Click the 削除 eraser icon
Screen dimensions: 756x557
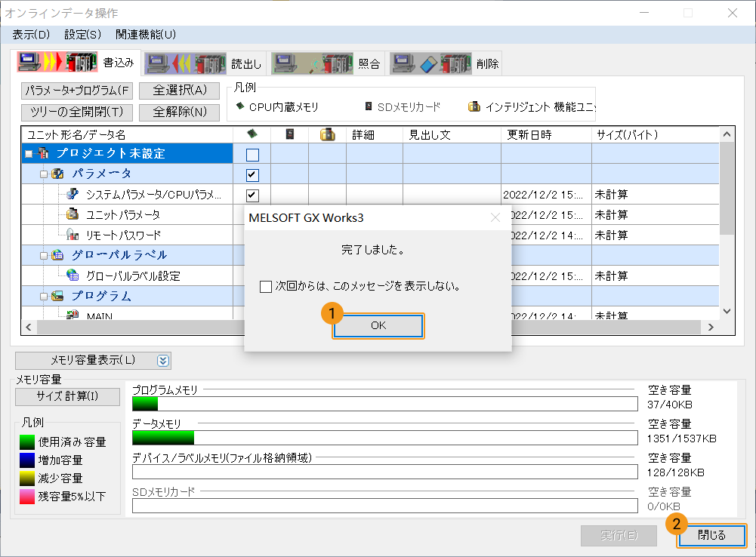pos(431,63)
